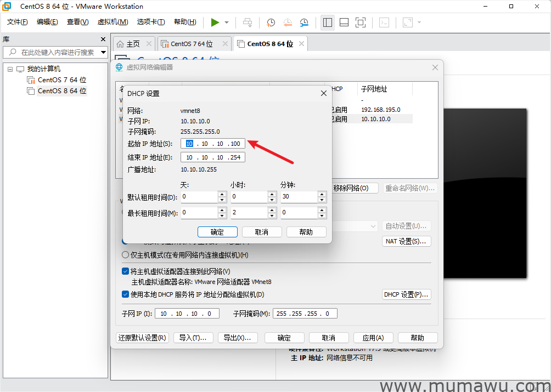
Task: Disable 使用本地DHCP服务将IP地址分配给虚拟机
Action: click(126, 294)
